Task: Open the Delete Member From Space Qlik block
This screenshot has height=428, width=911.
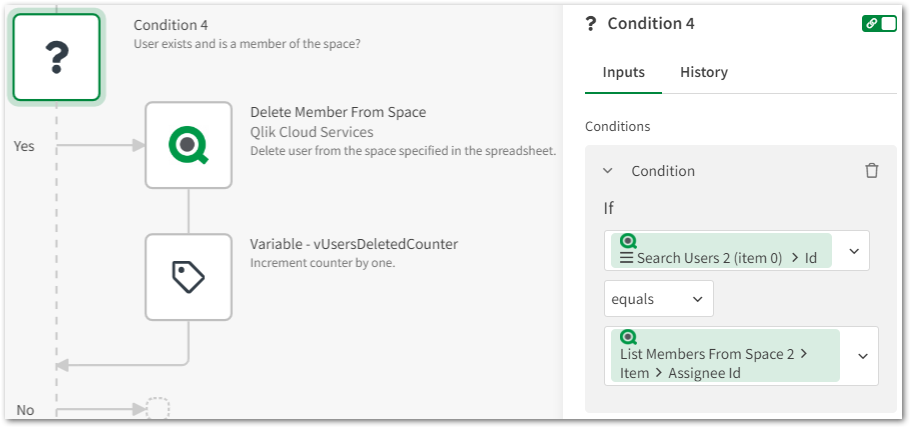Action: pyautogui.click(x=188, y=145)
